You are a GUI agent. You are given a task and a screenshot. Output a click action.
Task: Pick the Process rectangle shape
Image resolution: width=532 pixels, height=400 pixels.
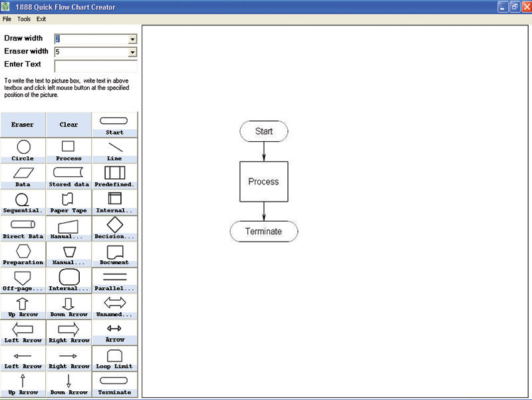pyautogui.click(x=68, y=150)
